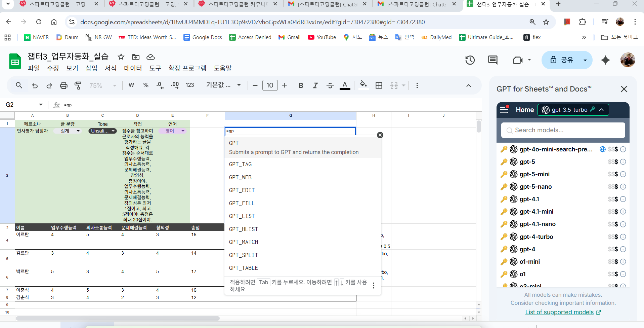Open the 파일 menu
Viewport: 644px width, 328px height.
34,68
